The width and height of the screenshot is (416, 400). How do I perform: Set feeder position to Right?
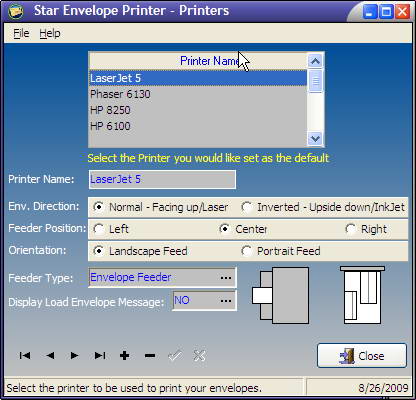(x=366, y=229)
